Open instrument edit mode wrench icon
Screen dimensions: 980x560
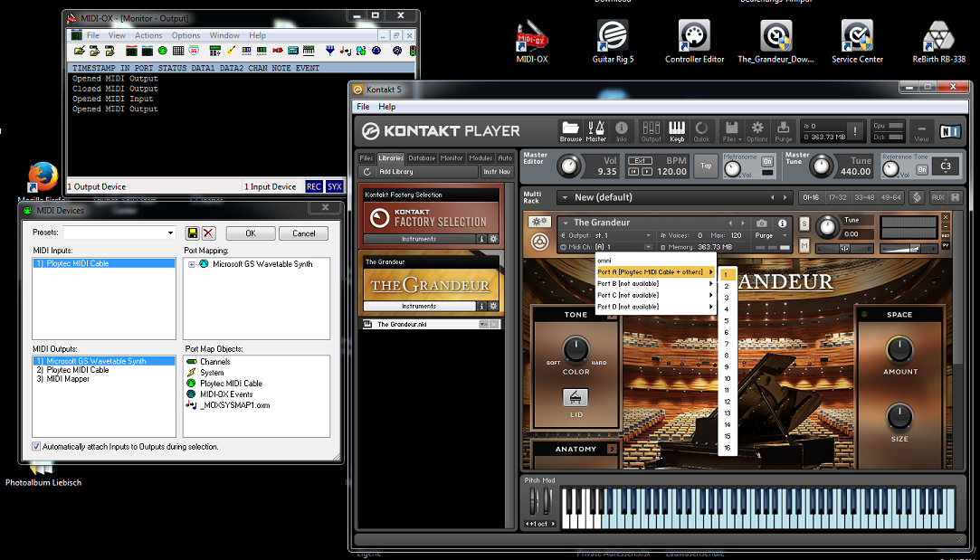[539, 222]
